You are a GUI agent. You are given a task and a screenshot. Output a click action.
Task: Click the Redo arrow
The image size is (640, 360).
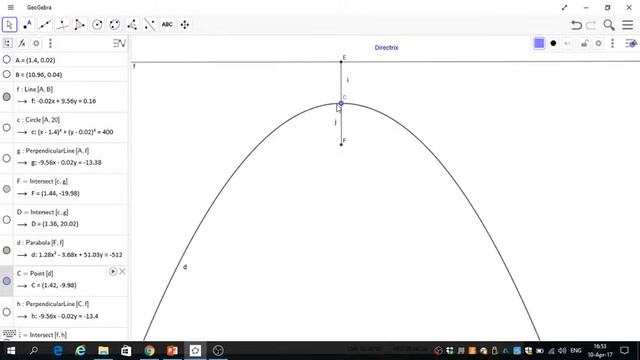coord(591,25)
